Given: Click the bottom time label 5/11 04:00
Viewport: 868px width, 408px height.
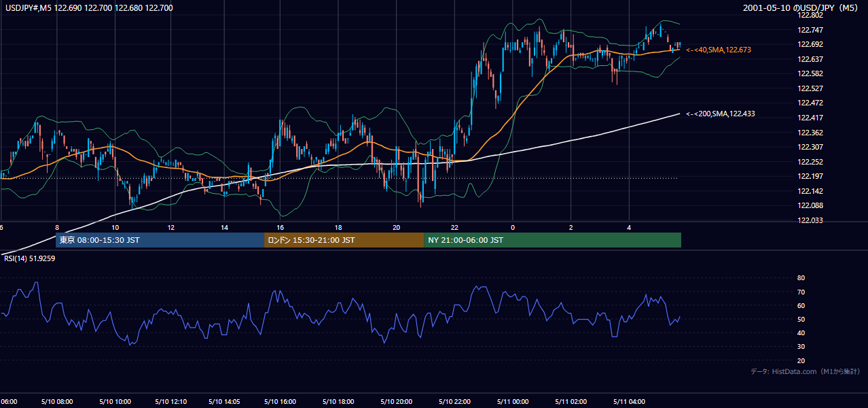Looking at the screenshot, I should point(630,401).
